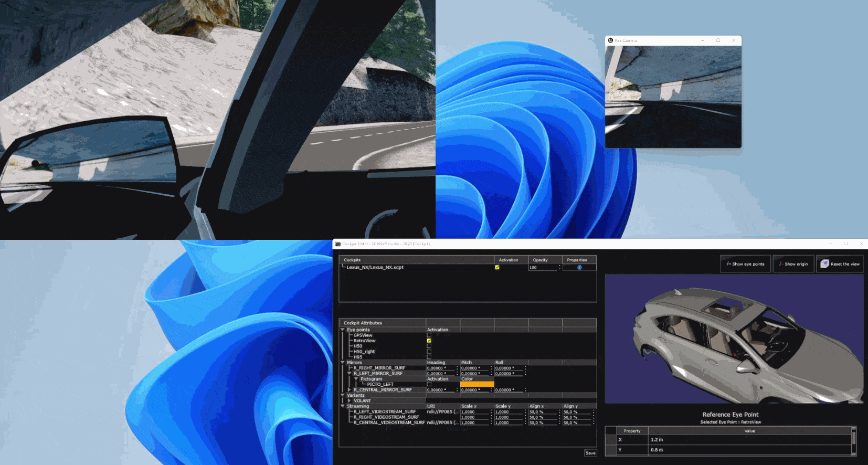This screenshot has width=868, height=465.
Task: Click the RealCamera video feed view
Action: tap(673, 97)
